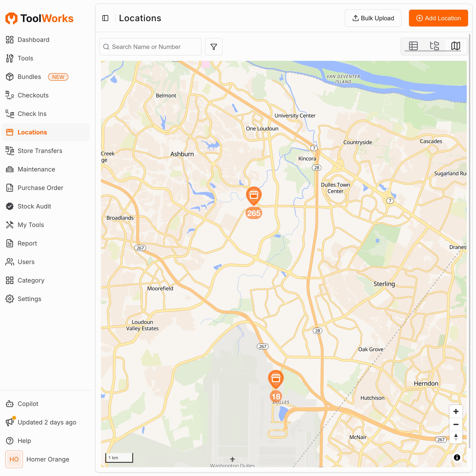Screen dimensions: 476x476
Task: Open the Dashboard from the sidebar
Action: tap(33, 40)
